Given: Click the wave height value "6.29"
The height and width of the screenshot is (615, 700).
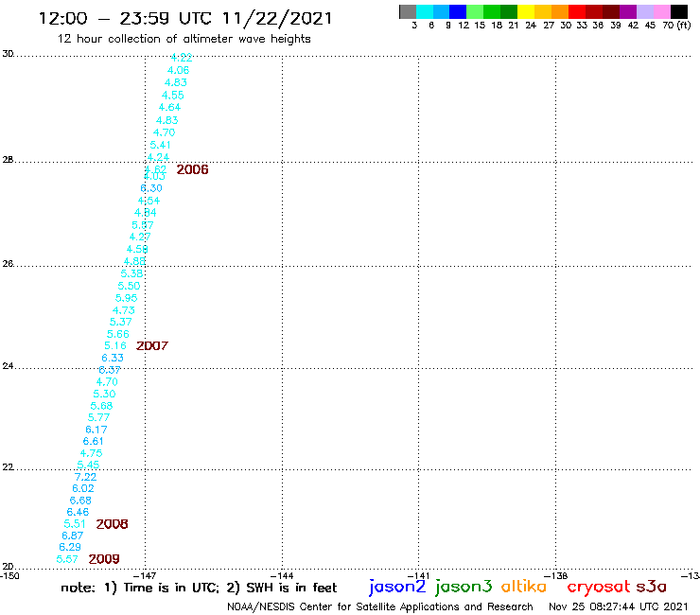Looking at the screenshot, I should pyautogui.click(x=70, y=547).
